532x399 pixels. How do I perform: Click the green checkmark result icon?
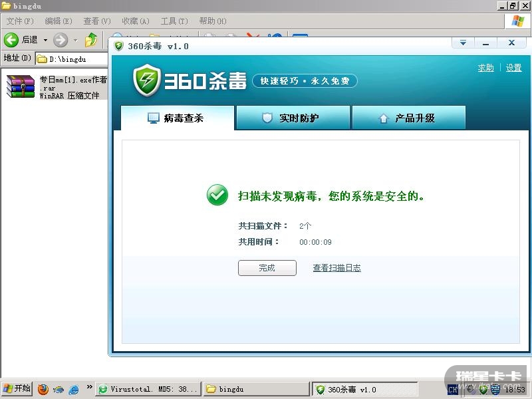coord(217,195)
